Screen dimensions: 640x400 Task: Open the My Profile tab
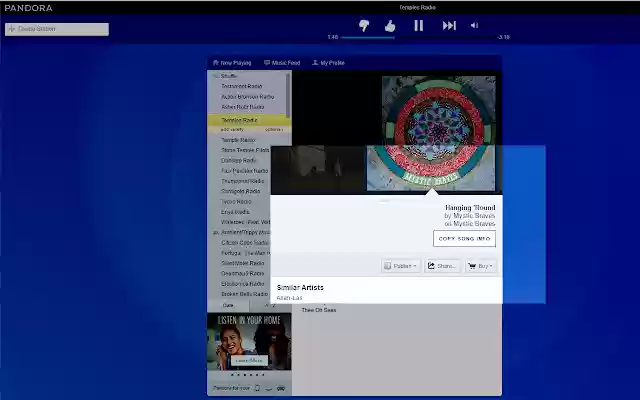(x=329, y=63)
